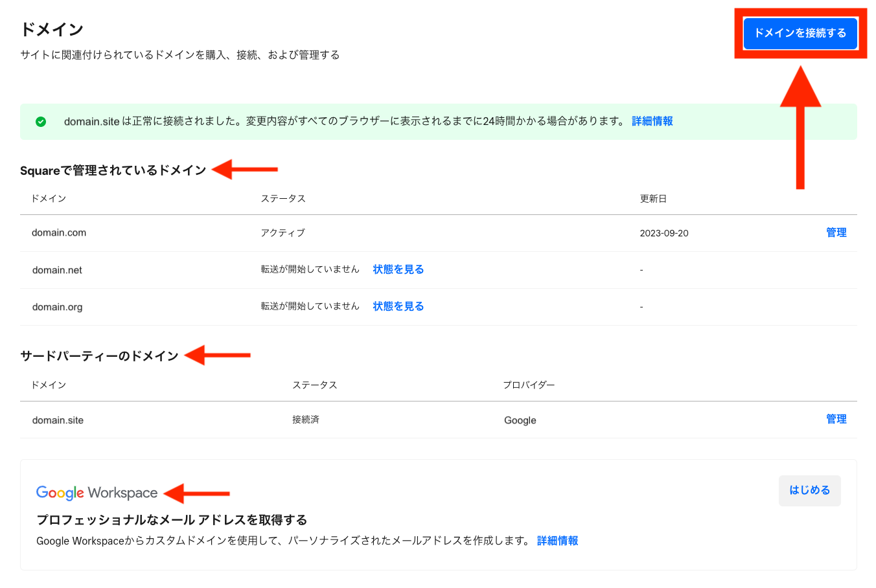This screenshot has height=588, width=876.
Task: Click 転送が開始していません status for domain.org
Action: [310, 306]
